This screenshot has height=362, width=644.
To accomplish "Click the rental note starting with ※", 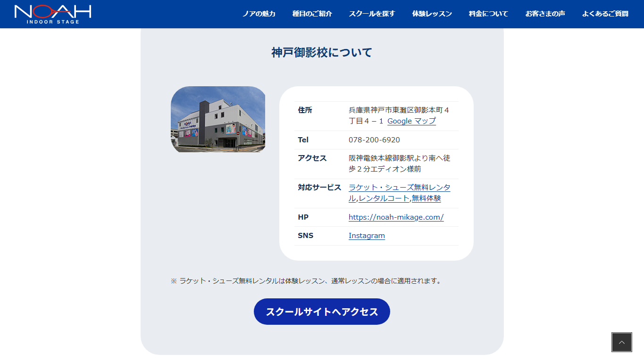I will [307, 281].
